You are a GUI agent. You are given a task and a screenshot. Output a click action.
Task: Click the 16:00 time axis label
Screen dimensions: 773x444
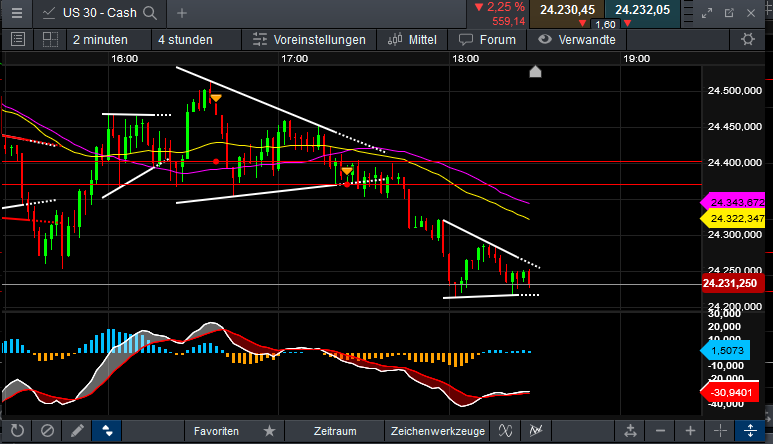(125, 59)
